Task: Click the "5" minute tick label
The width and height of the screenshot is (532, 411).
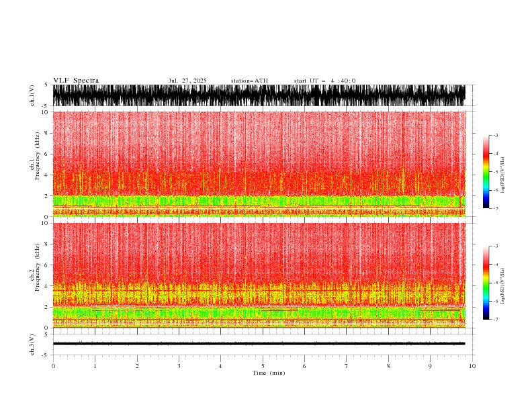Action: (263, 366)
